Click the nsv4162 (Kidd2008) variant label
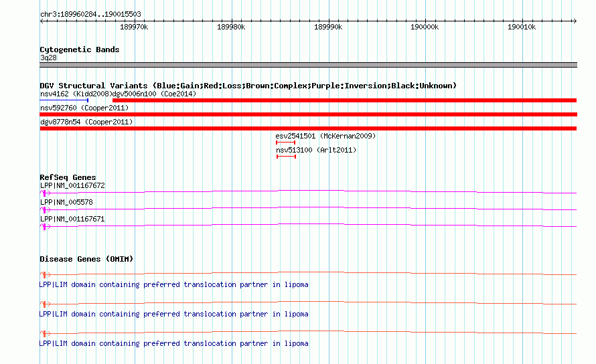The image size is (596, 364). point(76,94)
